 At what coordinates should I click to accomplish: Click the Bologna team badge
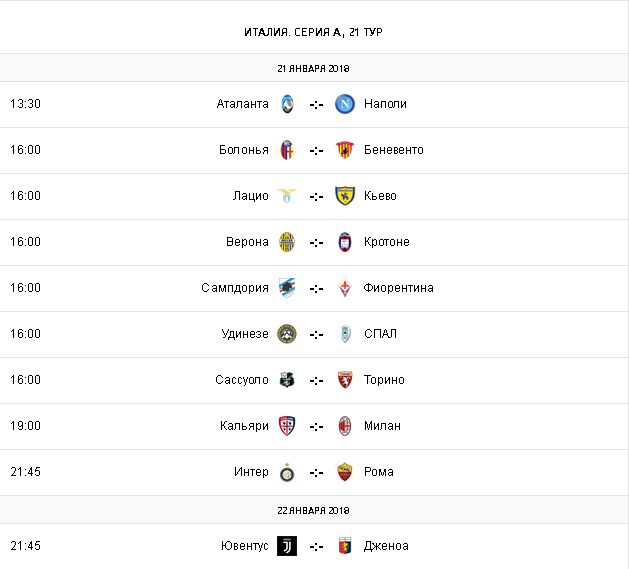coord(287,150)
